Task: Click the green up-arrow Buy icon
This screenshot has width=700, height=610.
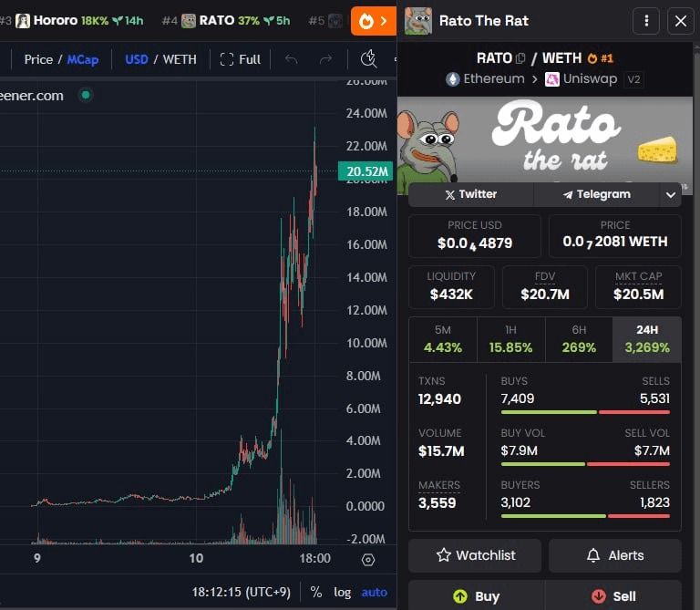Action: (x=459, y=596)
